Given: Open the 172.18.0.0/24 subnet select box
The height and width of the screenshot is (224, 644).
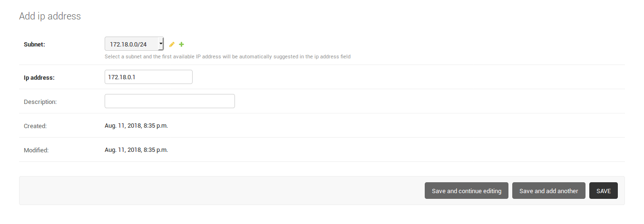Looking at the screenshot, I should 134,44.
